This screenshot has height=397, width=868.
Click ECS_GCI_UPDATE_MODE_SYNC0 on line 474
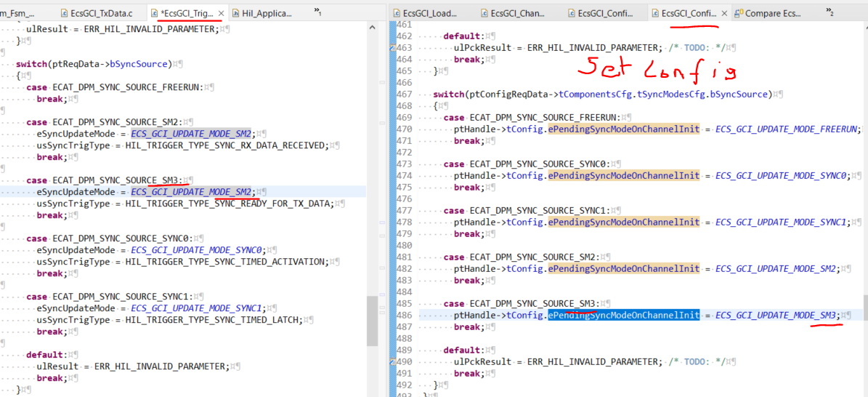[781, 176]
